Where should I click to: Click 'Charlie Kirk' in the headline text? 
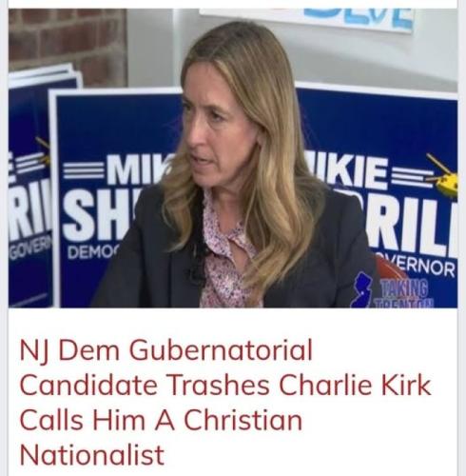[355, 386]
